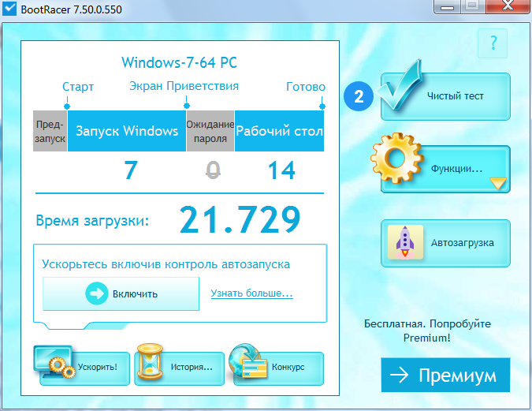
Task: Click the Бесплатная. Попробуйте Premium! text
Action: click(x=427, y=331)
